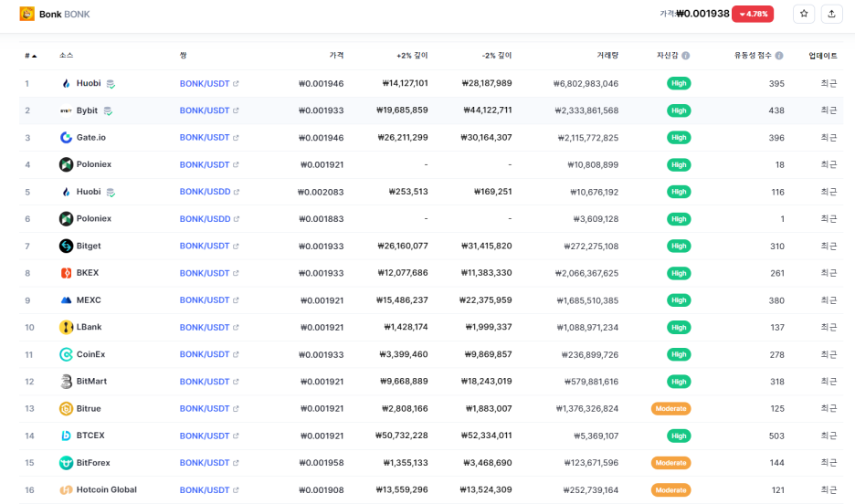
Task: Click LBank exchange logo
Action: (x=66, y=327)
